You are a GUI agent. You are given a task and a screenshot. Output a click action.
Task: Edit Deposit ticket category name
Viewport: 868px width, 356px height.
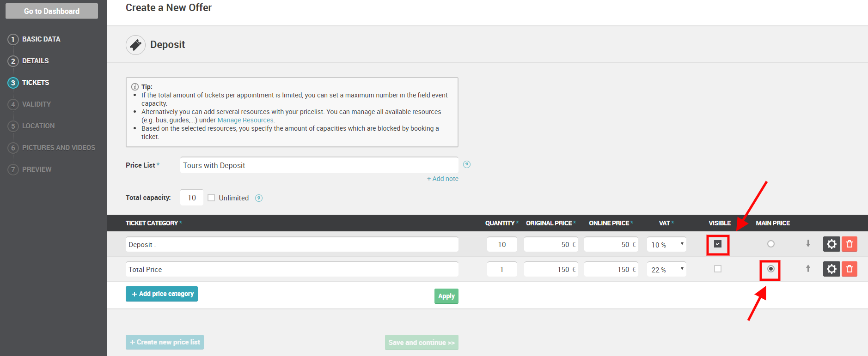(x=292, y=244)
